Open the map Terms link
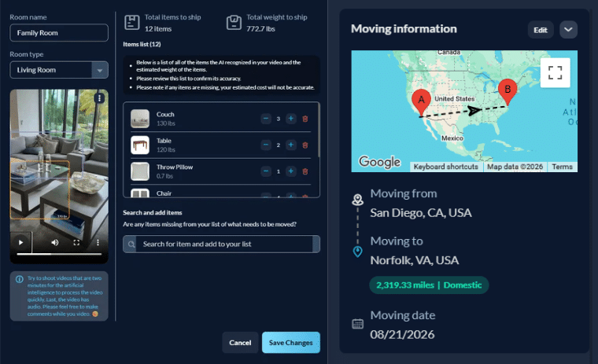 [562, 167]
